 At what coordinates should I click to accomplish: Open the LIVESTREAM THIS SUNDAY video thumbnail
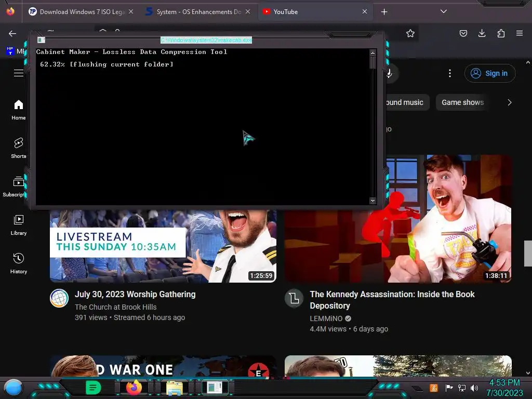163,246
